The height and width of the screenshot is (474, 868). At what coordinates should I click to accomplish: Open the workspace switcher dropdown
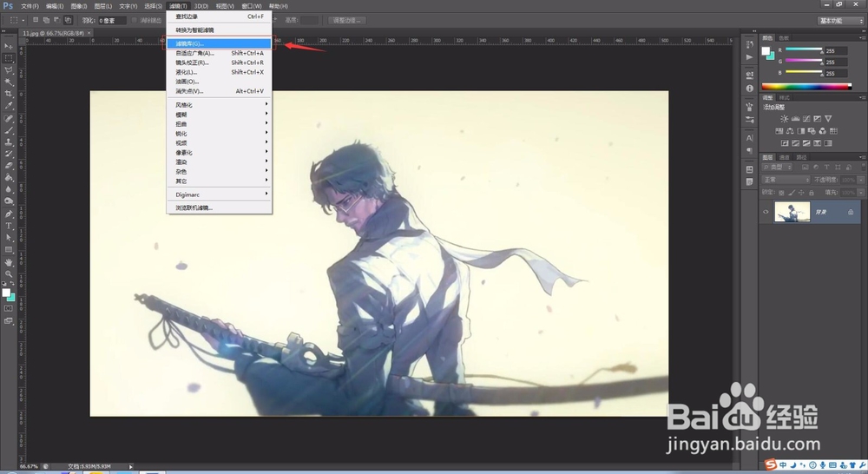pyautogui.click(x=840, y=21)
